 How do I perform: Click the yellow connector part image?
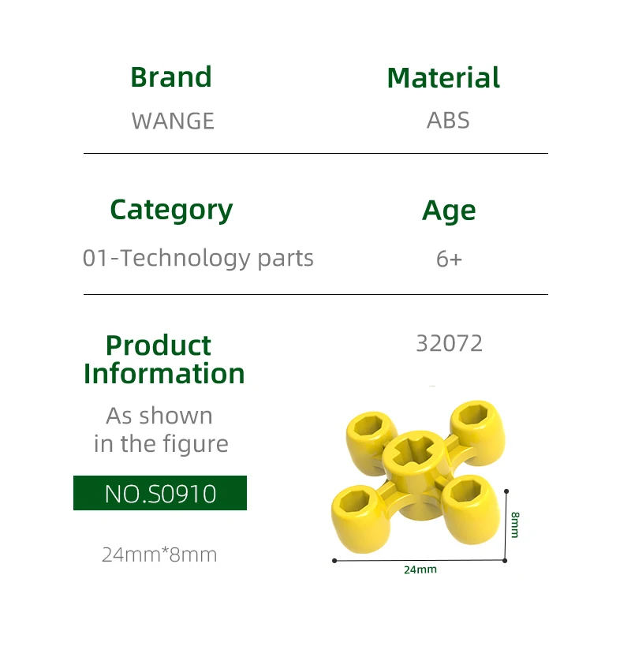[417, 479]
